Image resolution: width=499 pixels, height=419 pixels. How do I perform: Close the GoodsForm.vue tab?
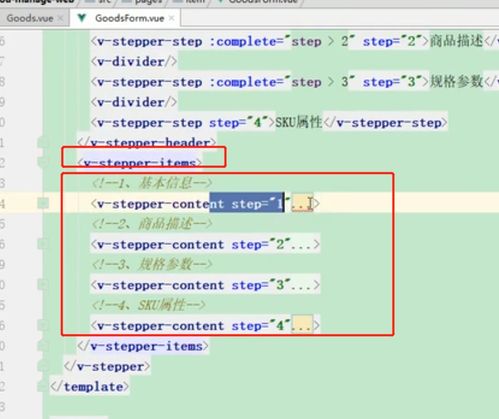171,18
